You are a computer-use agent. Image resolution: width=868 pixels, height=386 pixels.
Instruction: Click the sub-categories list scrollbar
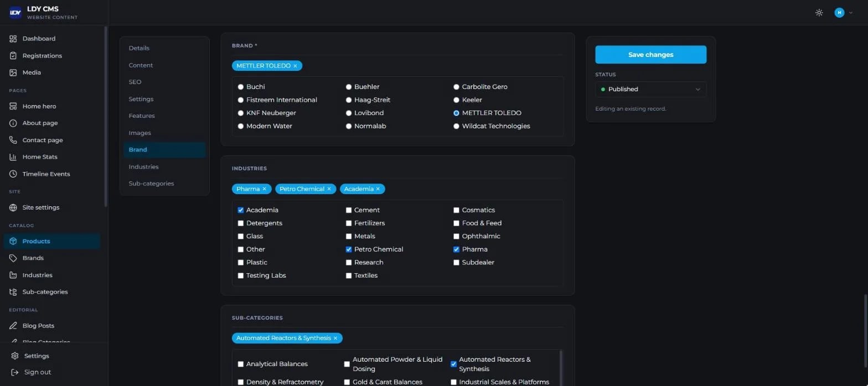tap(561, 368)
